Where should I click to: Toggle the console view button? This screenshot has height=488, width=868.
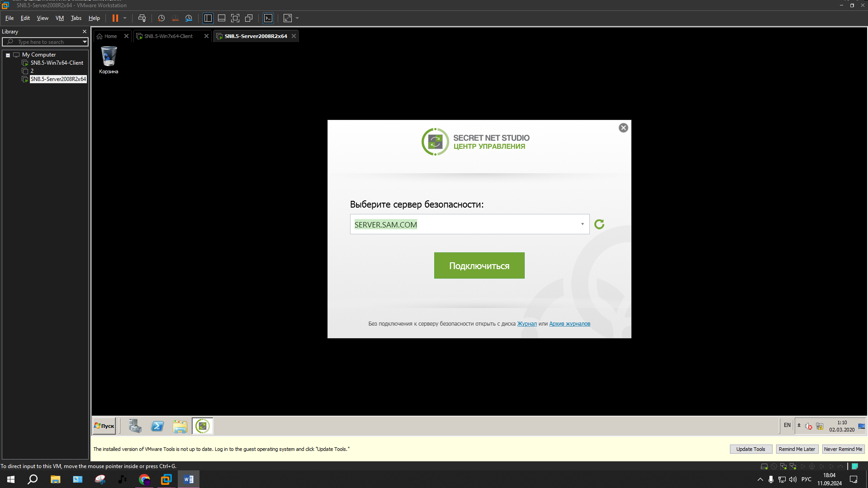(x=268, y=18)
